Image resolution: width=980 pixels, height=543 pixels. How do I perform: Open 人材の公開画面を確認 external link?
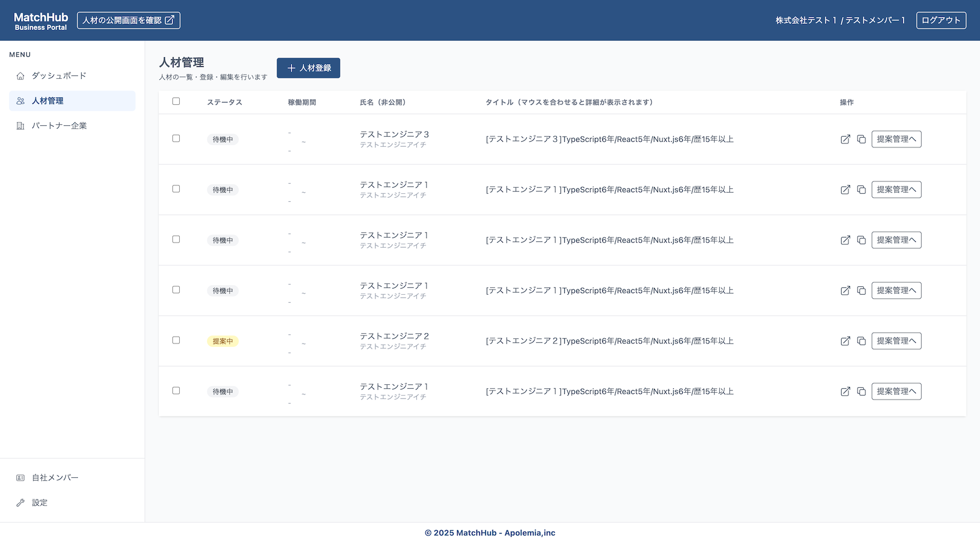pos(128,20)
